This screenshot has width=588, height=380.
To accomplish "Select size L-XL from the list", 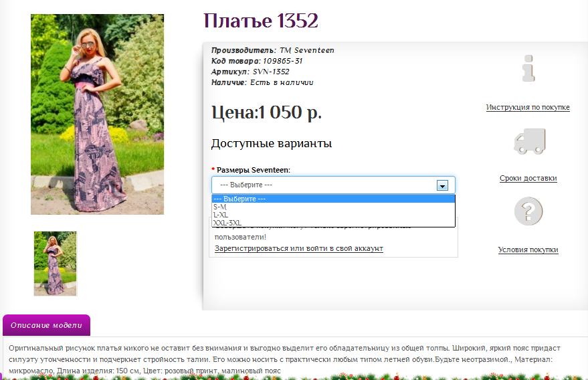I will tap(333, 215).
